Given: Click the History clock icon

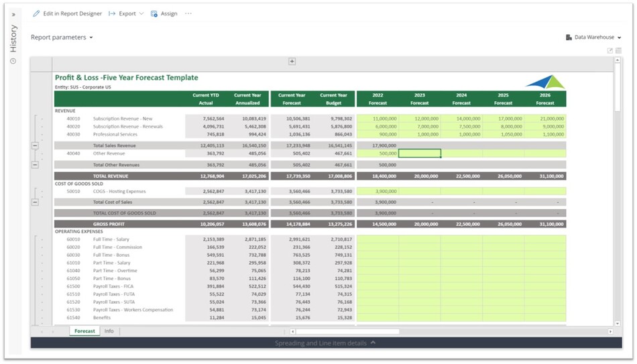Looking at the screenshot, I should coord(13,61).
